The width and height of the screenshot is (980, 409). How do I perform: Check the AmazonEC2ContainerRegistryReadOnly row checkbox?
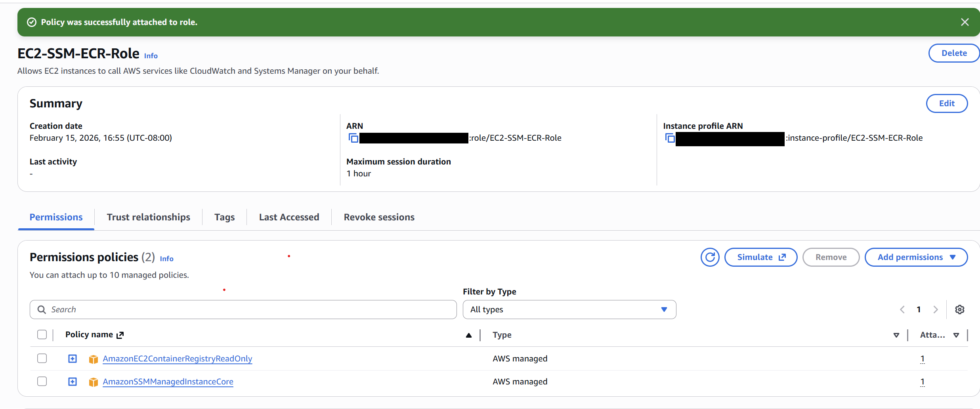(42, 358)
